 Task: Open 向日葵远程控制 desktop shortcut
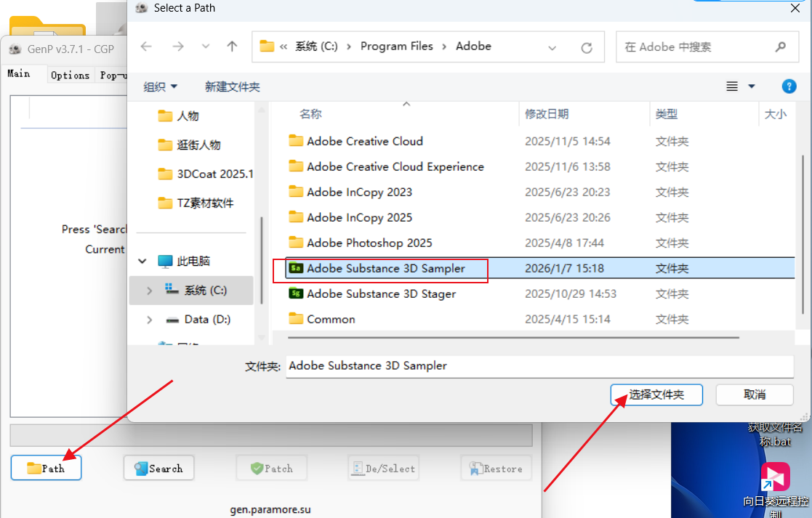[x=775, y=489]
